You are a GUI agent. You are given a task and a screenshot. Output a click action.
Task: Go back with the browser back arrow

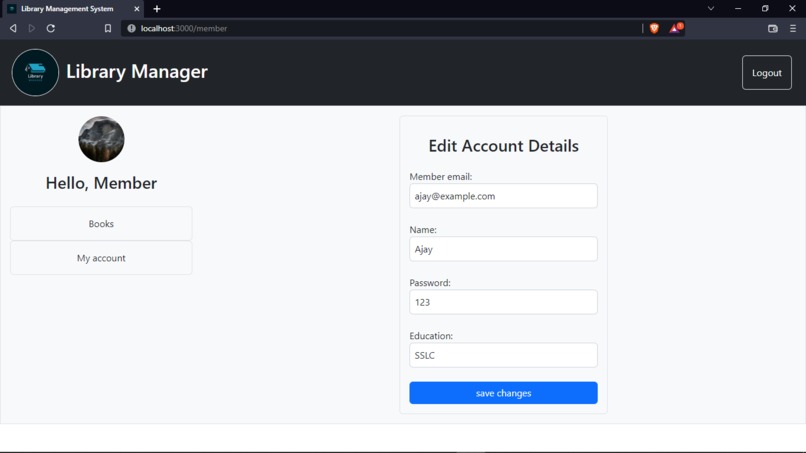[x=13, y=28]
